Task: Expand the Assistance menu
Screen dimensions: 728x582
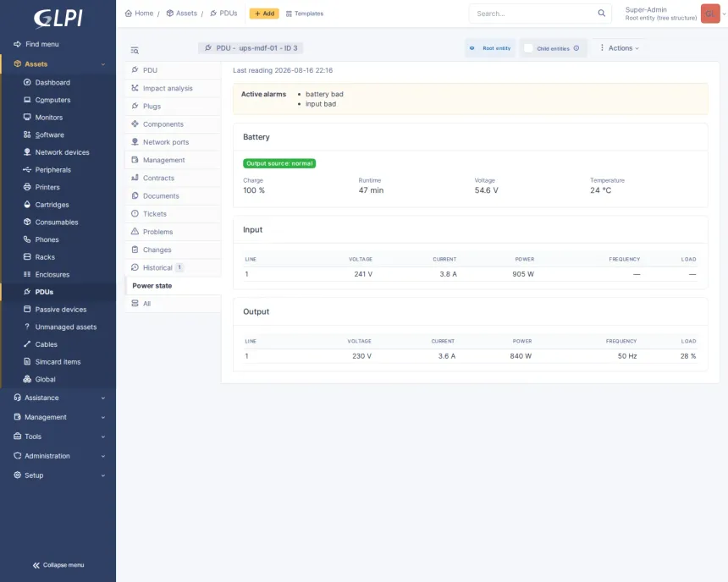Action: tap(59, 398)
